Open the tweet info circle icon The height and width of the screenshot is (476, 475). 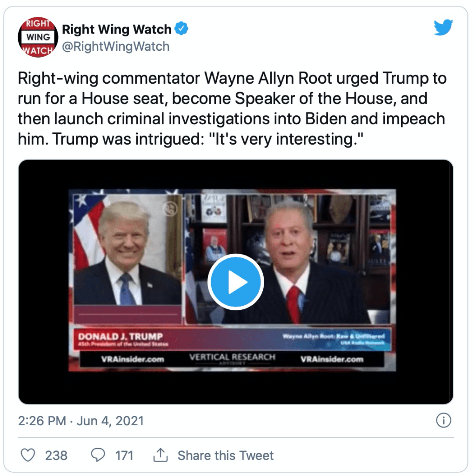coord(443,421)
